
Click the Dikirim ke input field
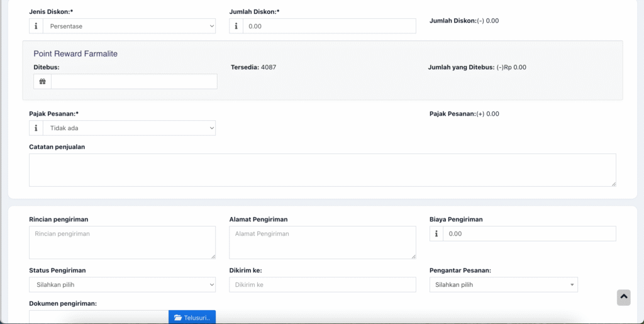click(322, 285)
